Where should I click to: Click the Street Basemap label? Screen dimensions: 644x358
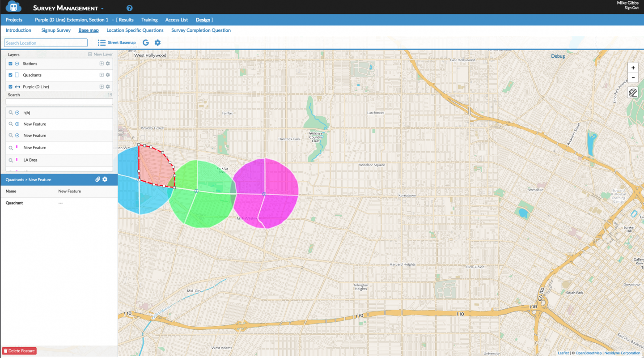point(122,43)
